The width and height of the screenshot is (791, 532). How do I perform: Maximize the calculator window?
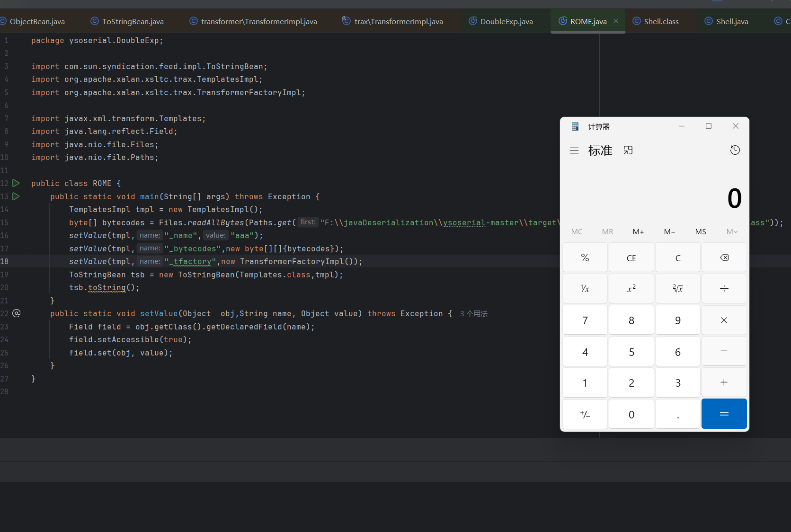point(709,126)
